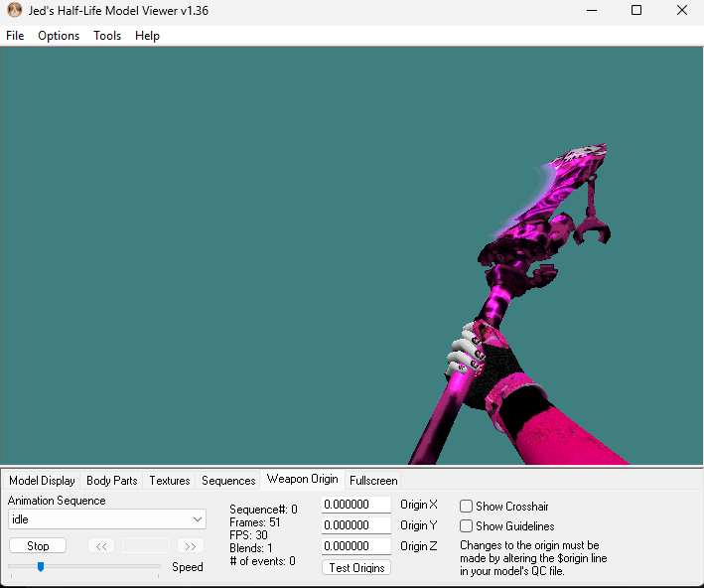Click the Half-Life app icon in title bar

(x=14, y=10)
